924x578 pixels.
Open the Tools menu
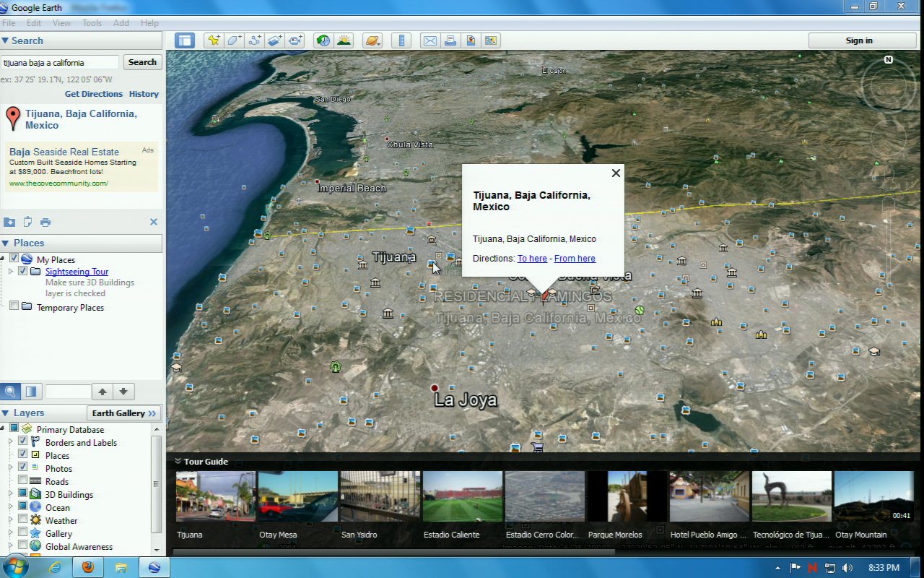[92, 23]
